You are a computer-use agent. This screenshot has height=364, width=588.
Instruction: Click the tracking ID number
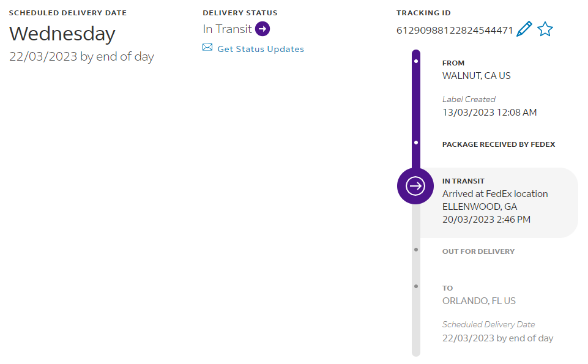click(455, 31)
